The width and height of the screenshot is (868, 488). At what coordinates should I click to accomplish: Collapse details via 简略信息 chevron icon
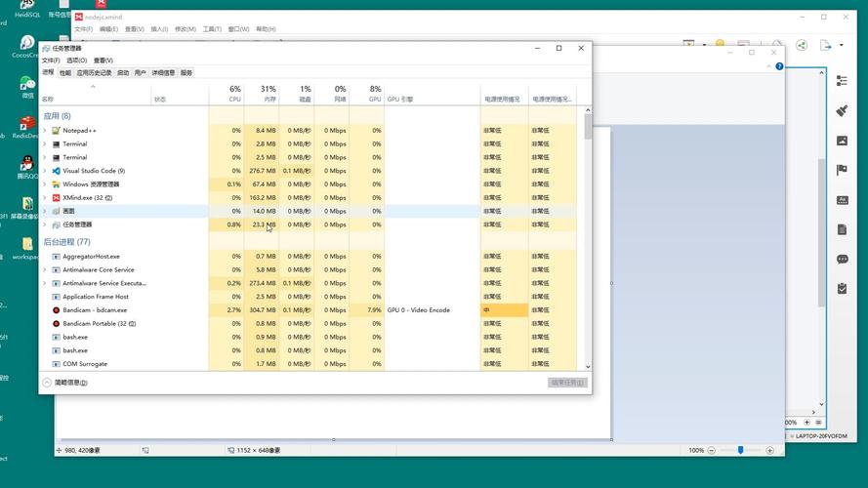tap(47, 383)
